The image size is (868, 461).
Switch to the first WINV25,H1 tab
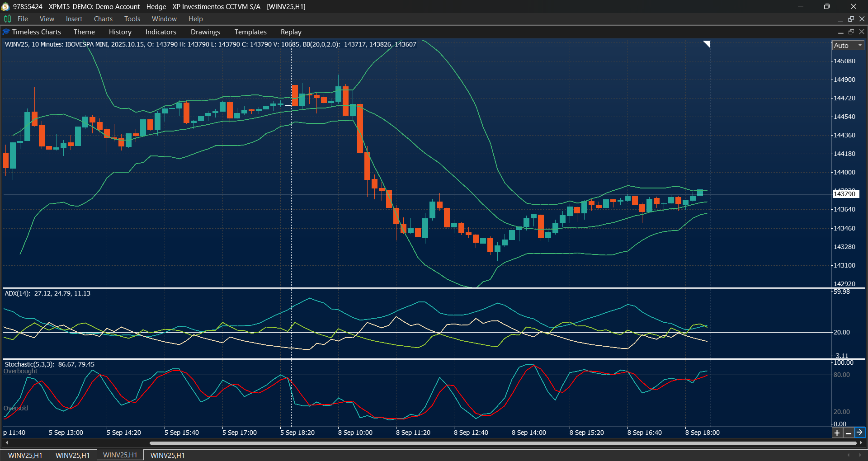(25, 455)
